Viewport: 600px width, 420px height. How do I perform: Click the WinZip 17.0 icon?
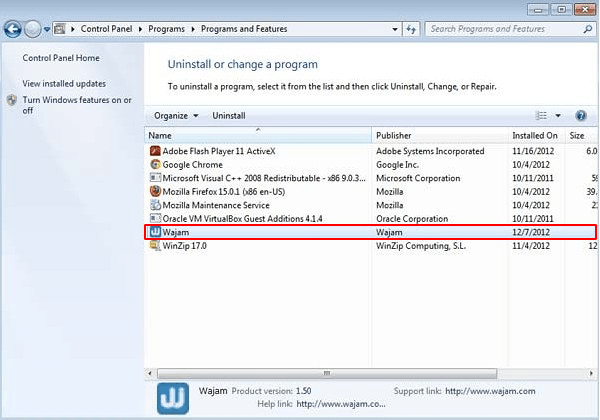[x=155, y=246]
